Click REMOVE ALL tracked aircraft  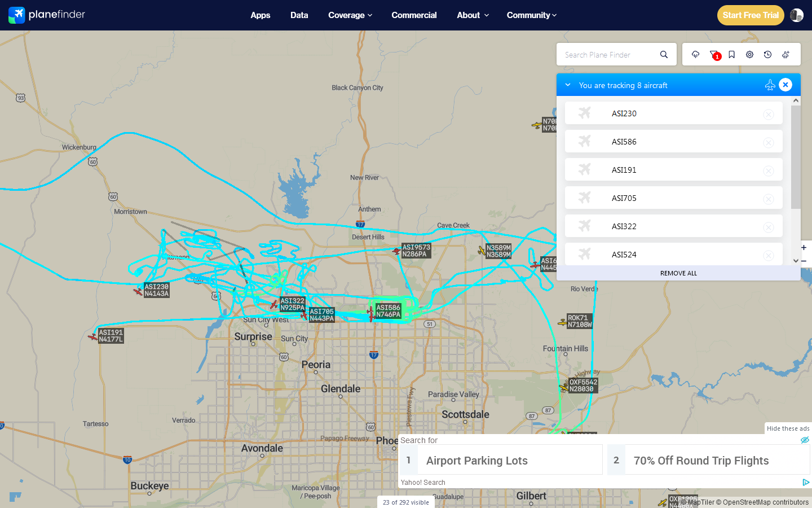pyautogui.click(x=678, y=273)
